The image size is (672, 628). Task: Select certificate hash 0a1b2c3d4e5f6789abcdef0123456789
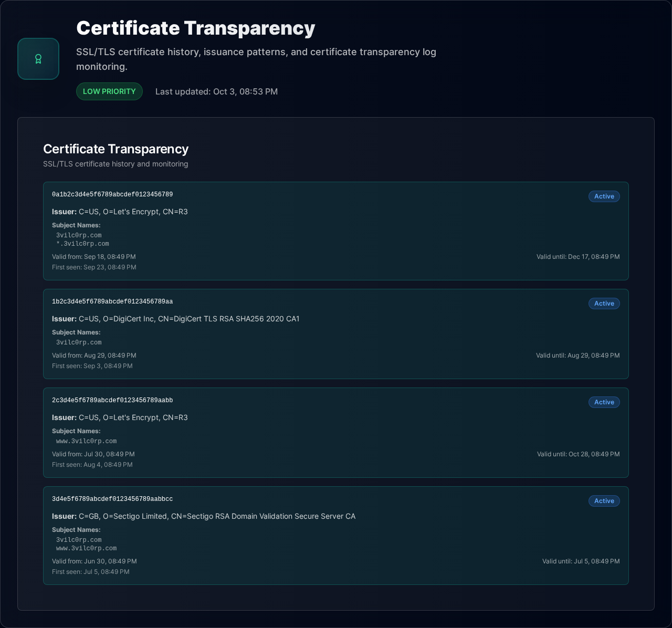click(x=112, y=195)
